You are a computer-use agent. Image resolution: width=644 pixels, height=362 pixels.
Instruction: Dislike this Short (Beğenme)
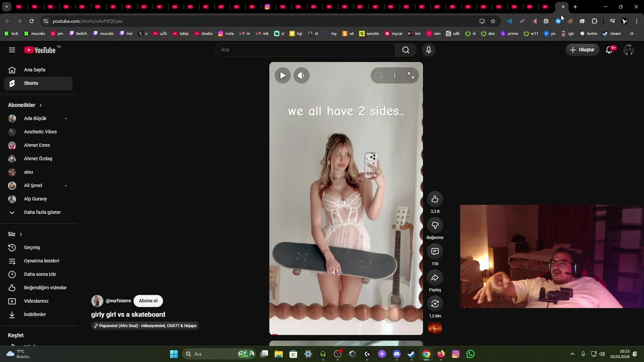tap(435, 225)
